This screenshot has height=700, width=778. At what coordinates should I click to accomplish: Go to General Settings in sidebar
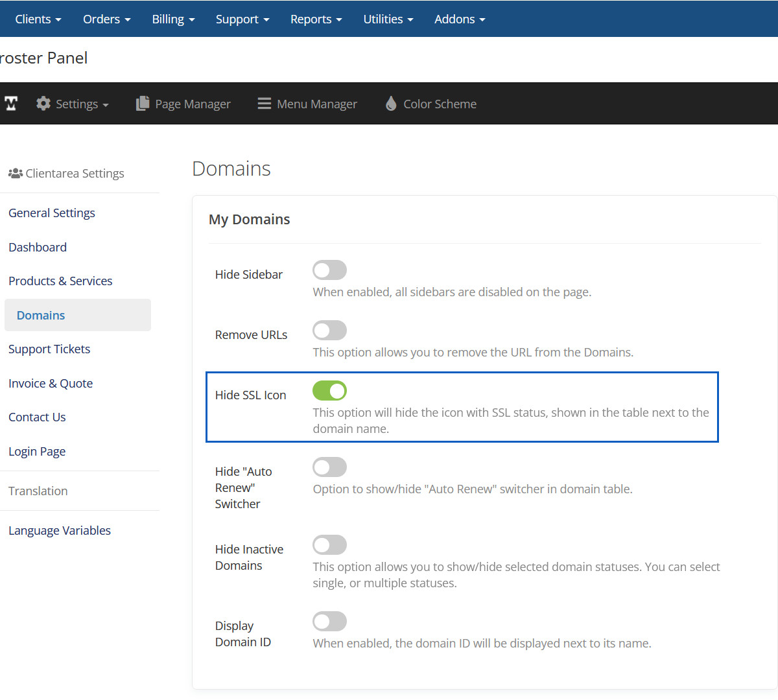tap(52, 213)
